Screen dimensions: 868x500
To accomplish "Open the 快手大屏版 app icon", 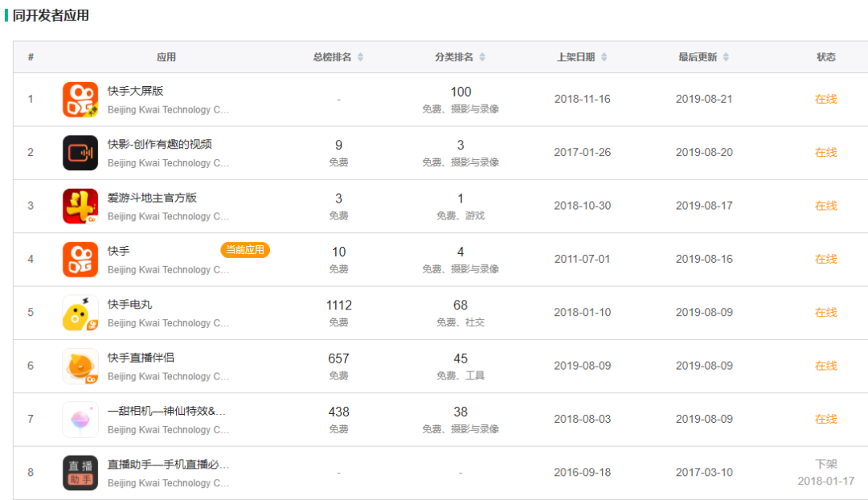I will tap(80, 100).
